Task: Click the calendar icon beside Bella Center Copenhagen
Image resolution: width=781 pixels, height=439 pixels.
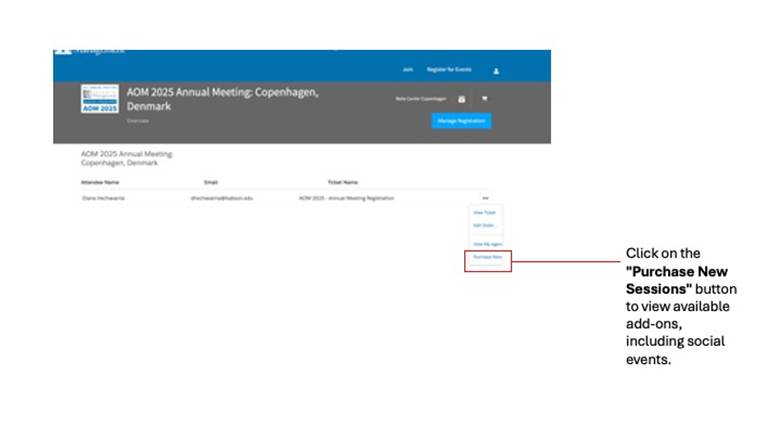Action: click(462, 99)
